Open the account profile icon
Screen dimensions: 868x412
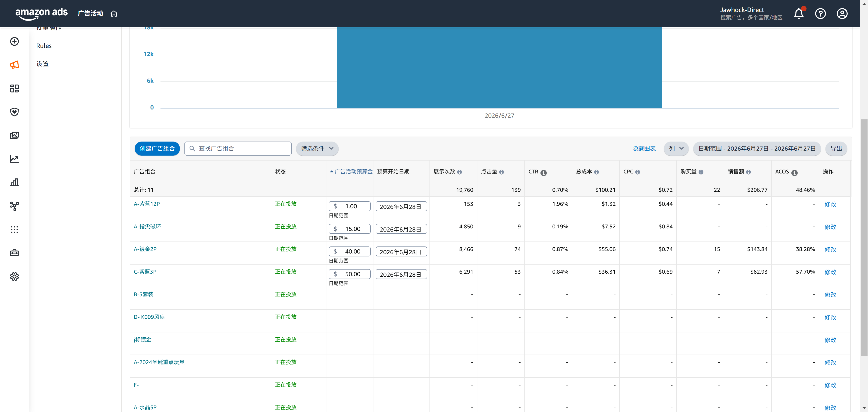tap(842, 14)
